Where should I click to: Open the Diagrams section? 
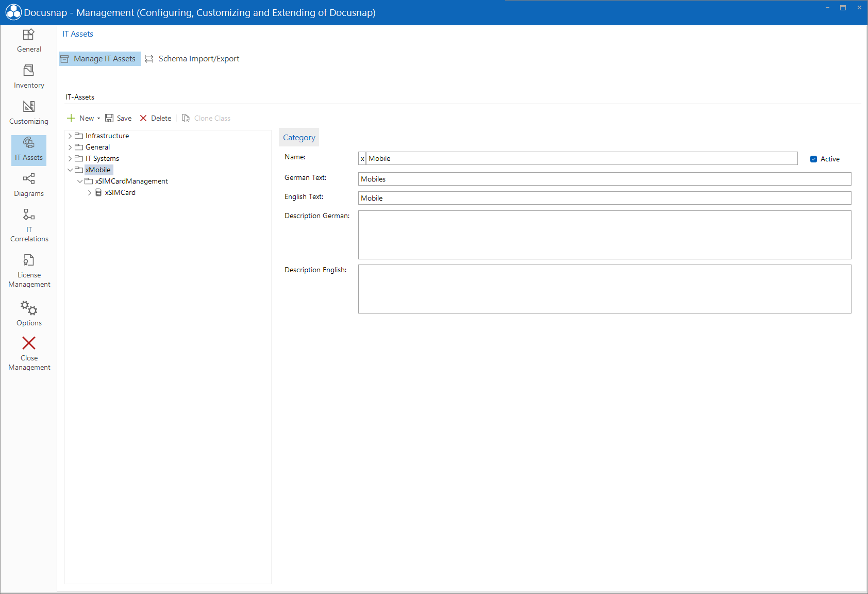click(29, 186)
